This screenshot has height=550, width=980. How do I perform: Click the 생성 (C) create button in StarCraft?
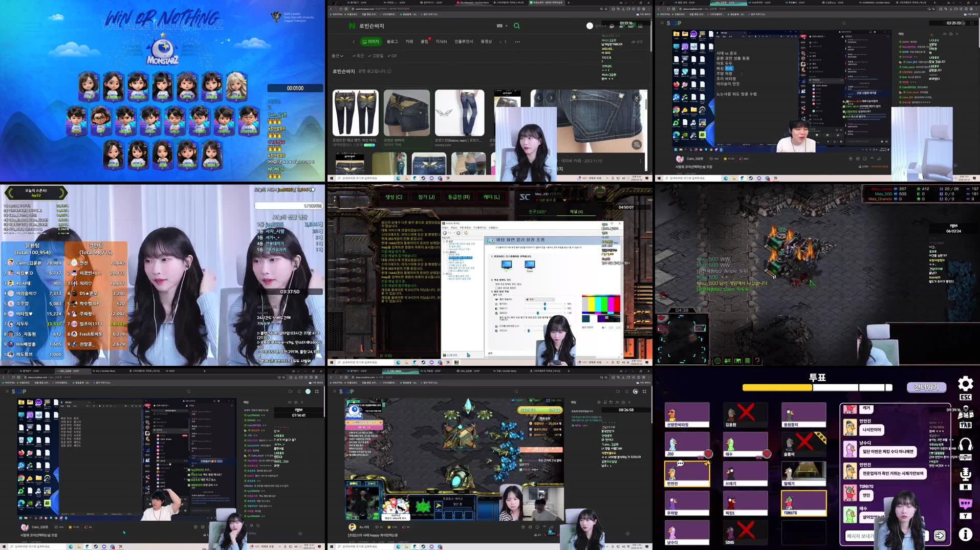point(394,196)
